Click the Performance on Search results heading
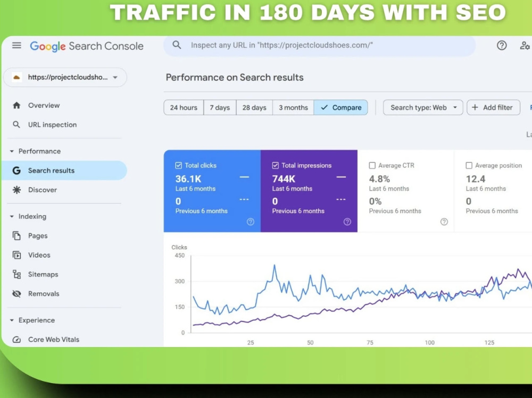 pyautogui.click(x=235, y=78)
